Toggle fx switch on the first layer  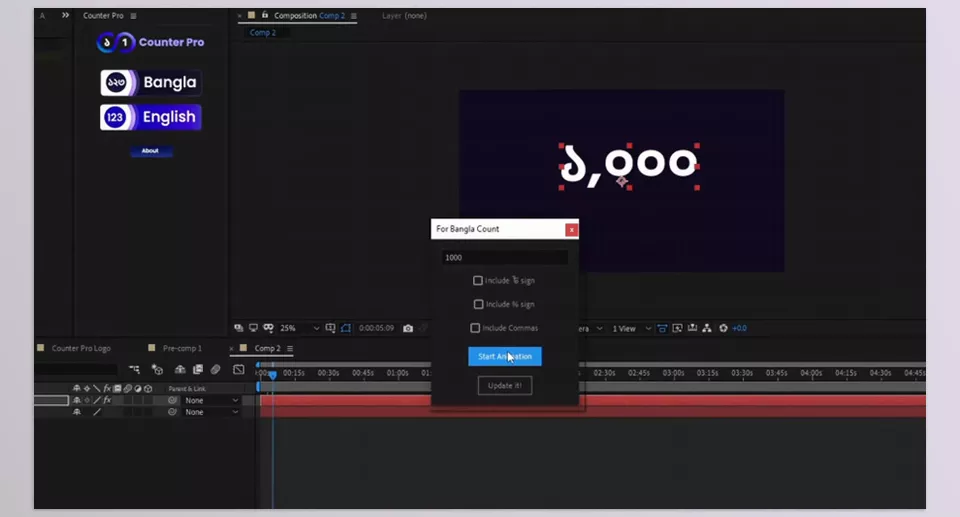[x=107, y=401]
